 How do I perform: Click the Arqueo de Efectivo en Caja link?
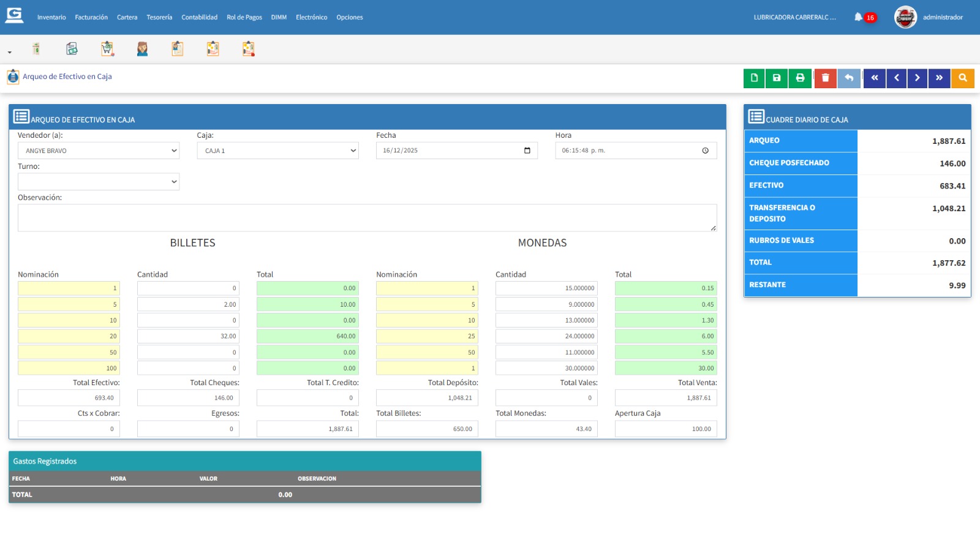pyautogui.click(x=67, y=77)
